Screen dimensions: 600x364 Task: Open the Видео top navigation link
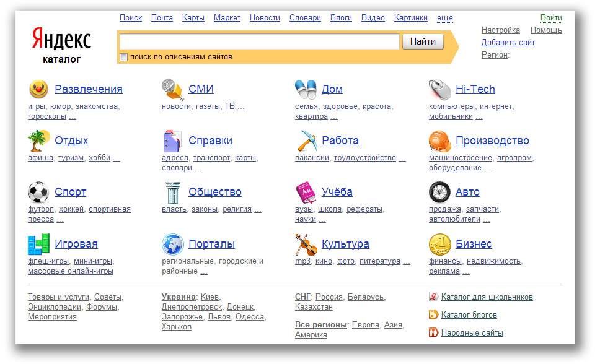pyautogui.click(x=373, y=18)
